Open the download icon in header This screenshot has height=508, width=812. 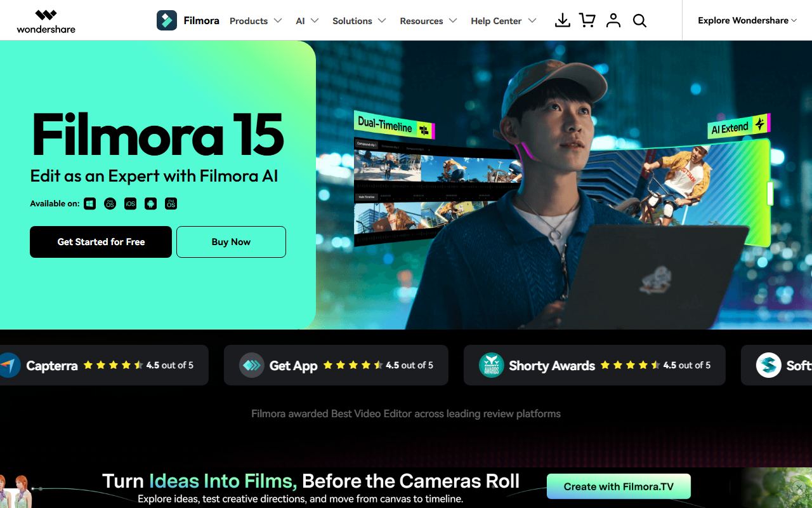pyautogui.click(x=562, y=20)
